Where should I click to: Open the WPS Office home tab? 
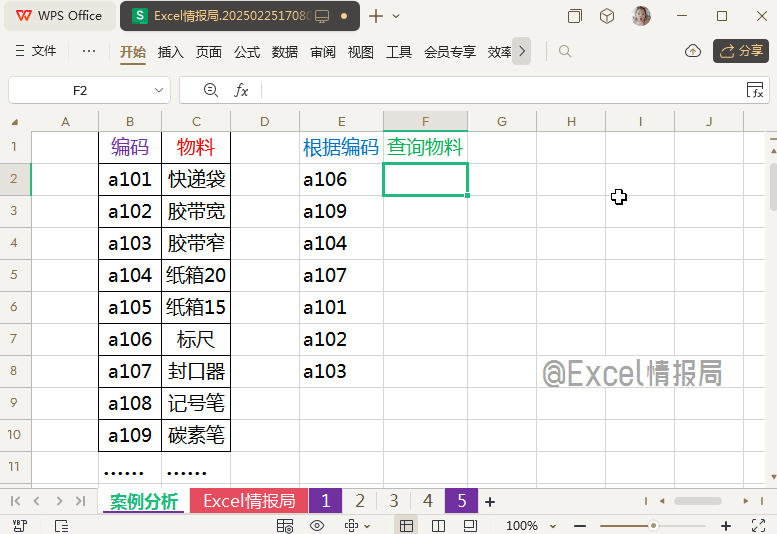pos(59,16)
